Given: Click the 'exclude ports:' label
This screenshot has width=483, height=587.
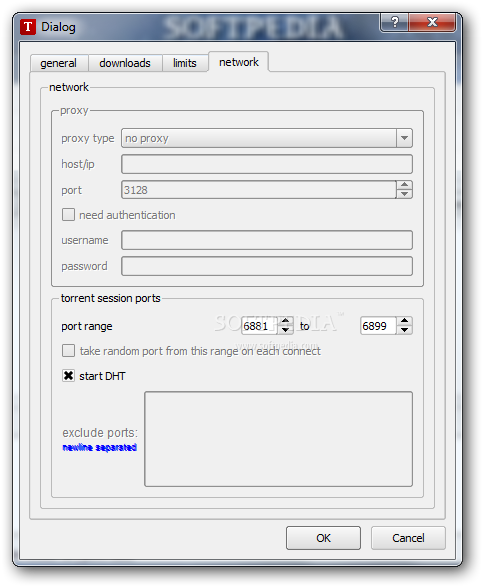Looking at the screenshot, I should click(x=100, y=433).
